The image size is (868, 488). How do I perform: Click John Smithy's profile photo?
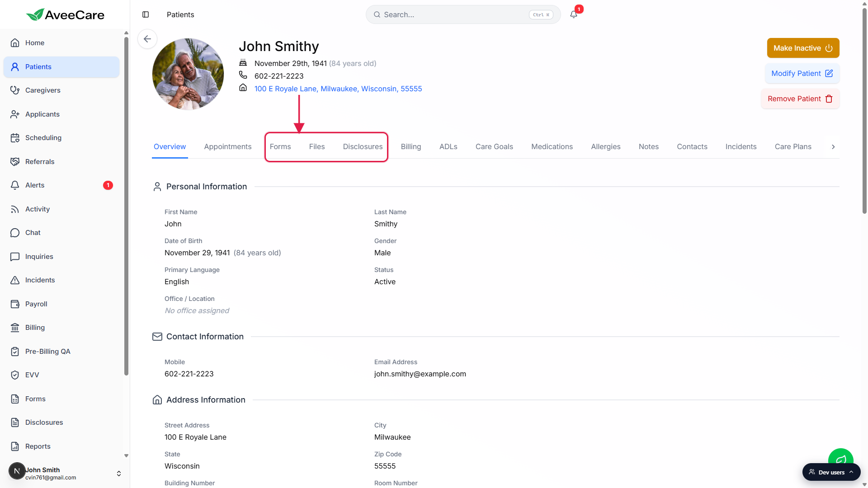coord(188,74)
